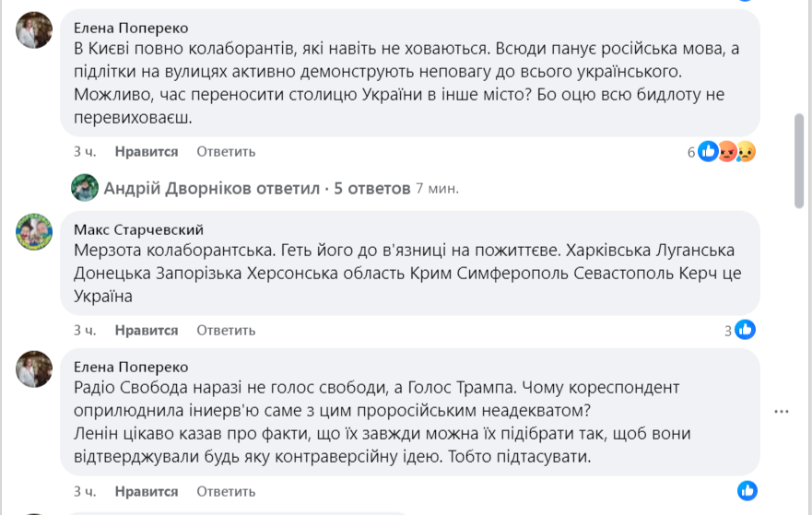
Task: Click Андрій Дворніков's small reply avatar
Action: click(85, 188)
